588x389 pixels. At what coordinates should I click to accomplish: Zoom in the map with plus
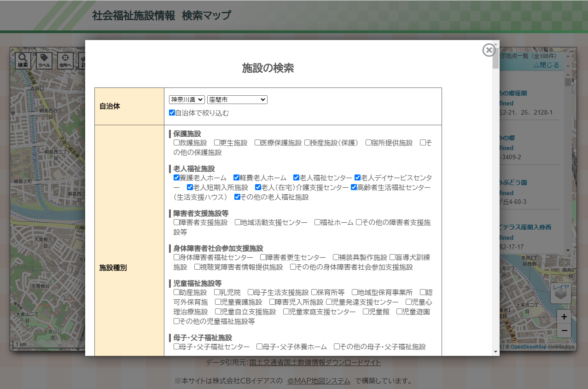pos(564,317)
